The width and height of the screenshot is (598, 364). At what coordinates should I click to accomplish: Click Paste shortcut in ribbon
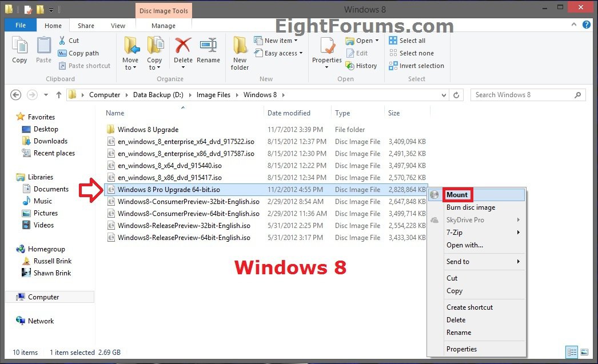pyautogui.click(x=85, y=66)
